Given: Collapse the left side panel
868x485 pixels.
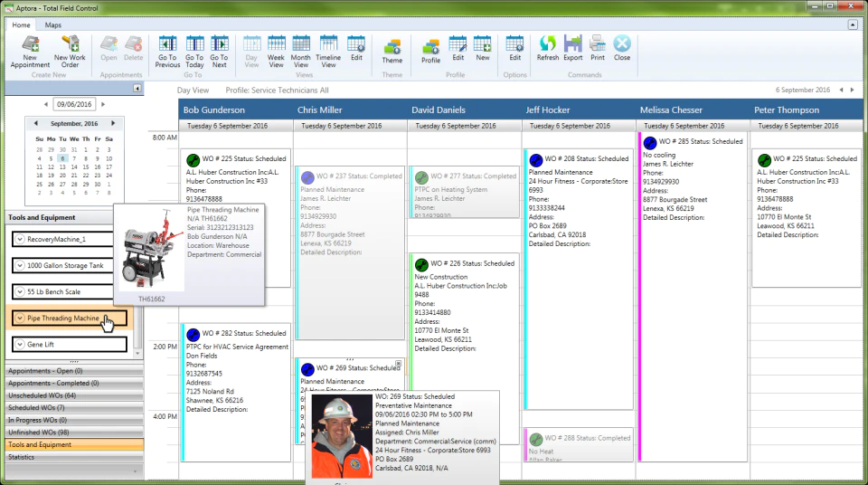Looking at the screenshot, I should pos(137,88).
